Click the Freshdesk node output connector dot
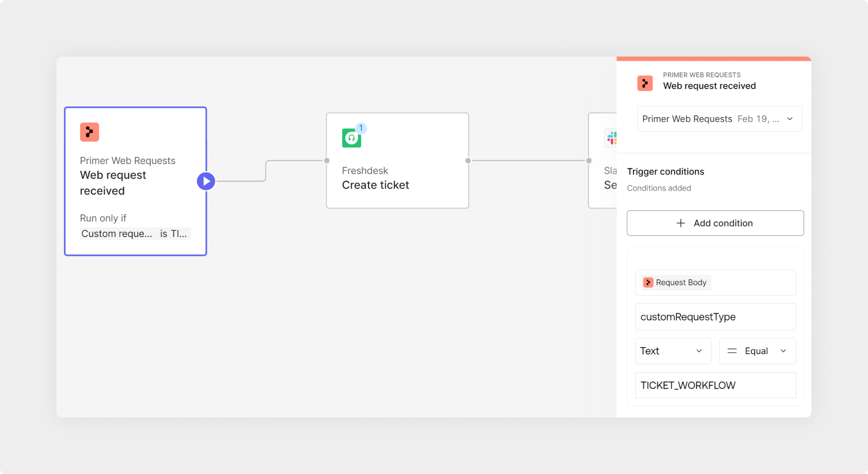Image resolution: width=868 pixels, height=474 pixels. pos(468,161)
